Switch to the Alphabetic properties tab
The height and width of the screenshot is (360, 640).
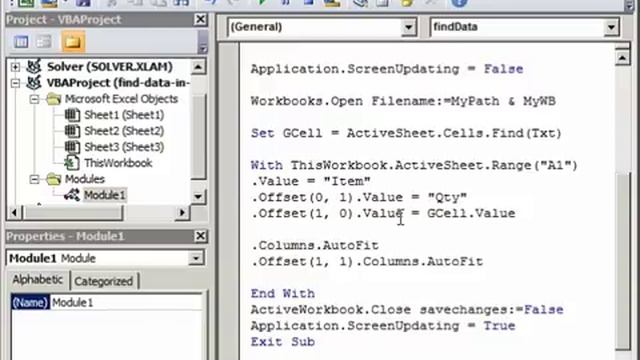38,280
